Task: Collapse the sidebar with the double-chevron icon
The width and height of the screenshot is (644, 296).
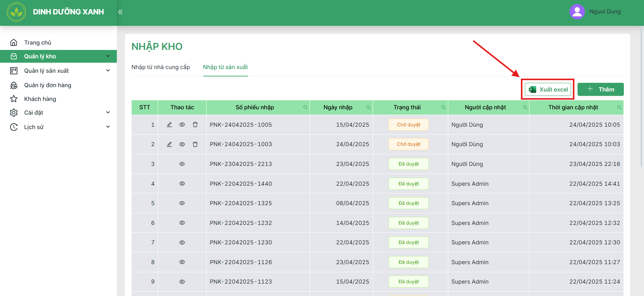Action: tap(120, 12)
